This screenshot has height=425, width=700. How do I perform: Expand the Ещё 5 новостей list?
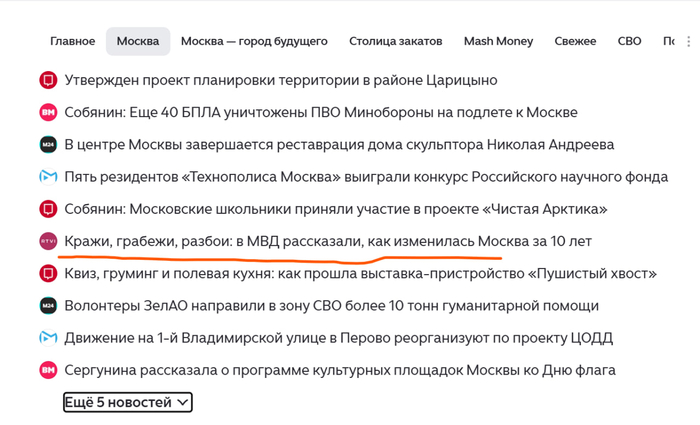pos(128,402)
